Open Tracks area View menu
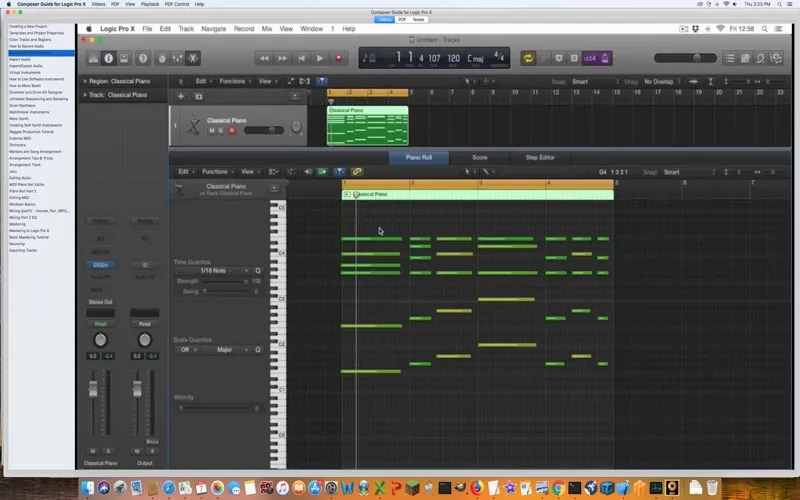The height and width of the screenshot is (500, 800). pyautogui.click(x=267, y=81)
